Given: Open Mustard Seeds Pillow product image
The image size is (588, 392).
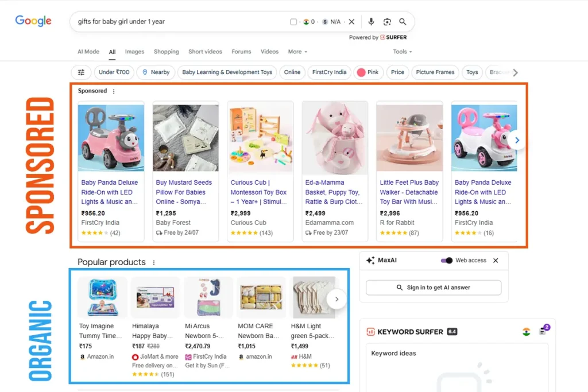Looking at the screenshot, I should click(x=185, y=138).
